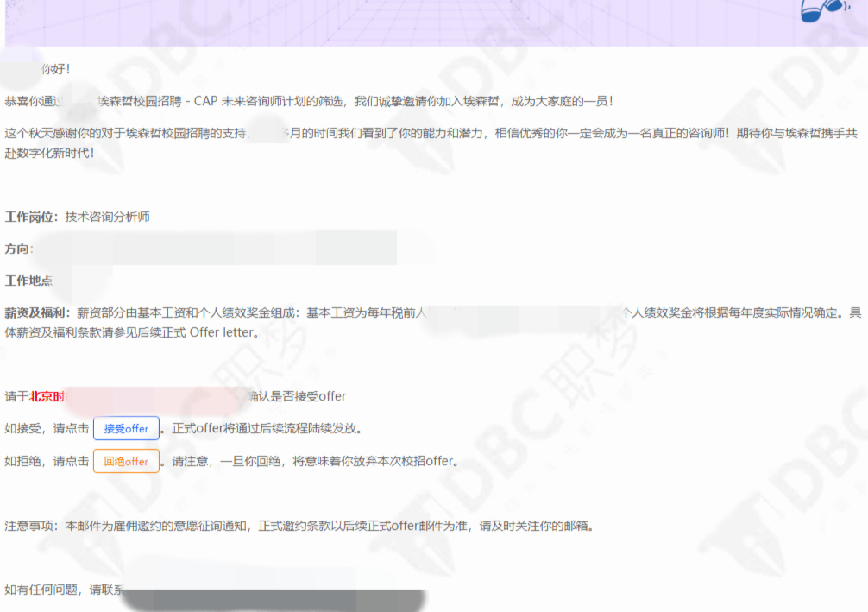This screenshot has width=868, height=612.
Task: Click the text 技术咨询分析师
Action: point(107,218)
